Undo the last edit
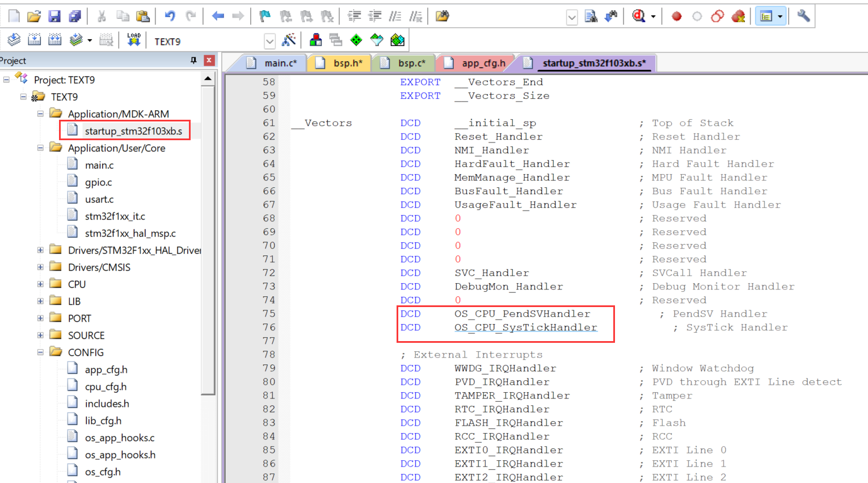The width and height of the screenshot is (868, 483). click(170, 16)
